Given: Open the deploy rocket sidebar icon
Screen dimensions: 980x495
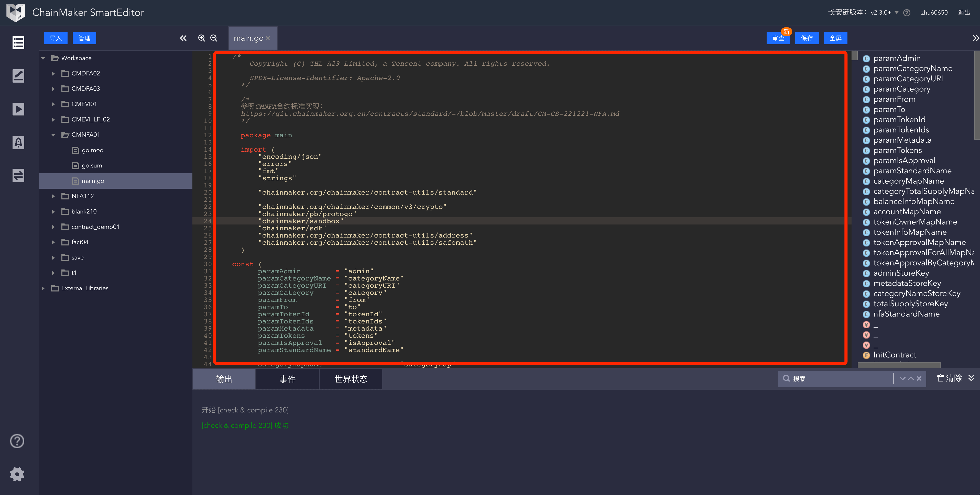Looking at the screenshot, I should click(x=18, y=143).
